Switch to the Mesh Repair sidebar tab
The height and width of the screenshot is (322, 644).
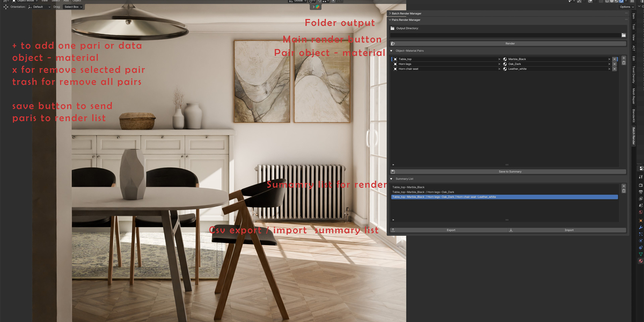point(633,97)
